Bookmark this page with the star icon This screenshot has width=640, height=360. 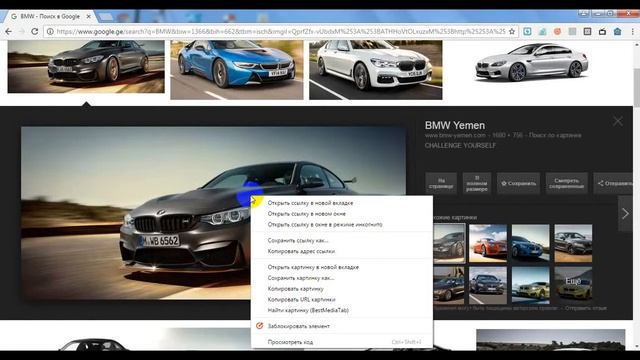coord(511,31)
